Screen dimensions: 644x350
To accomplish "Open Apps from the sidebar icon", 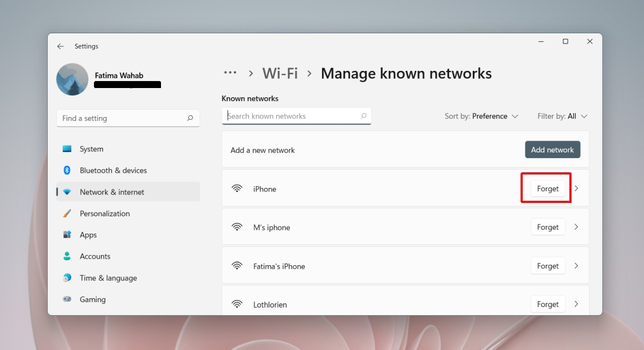I will pos(67,235).
